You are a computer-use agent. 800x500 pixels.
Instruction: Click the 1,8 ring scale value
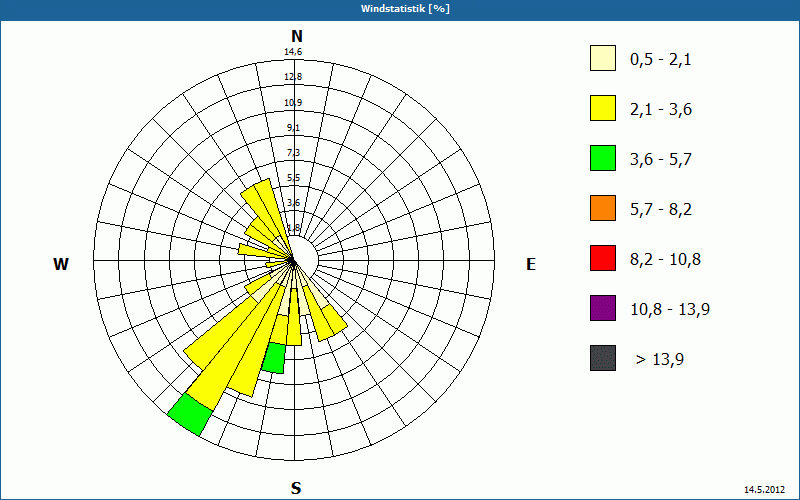tap(293, 228)
